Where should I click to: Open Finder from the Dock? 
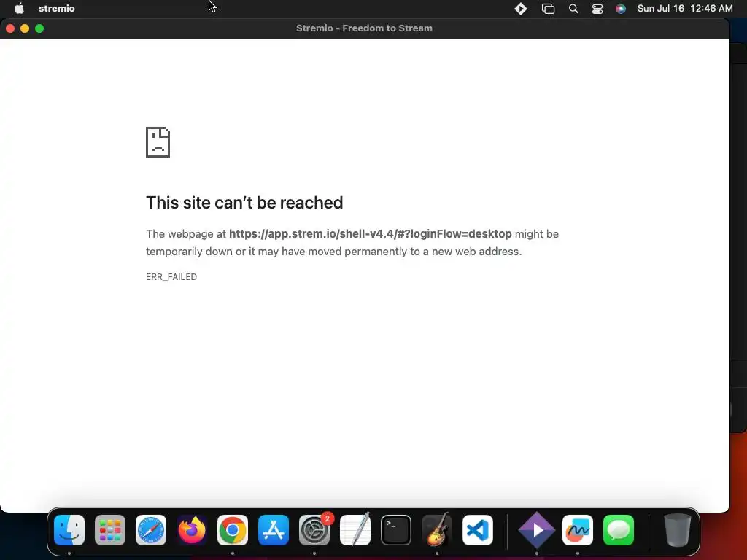(x=69, y=530)
